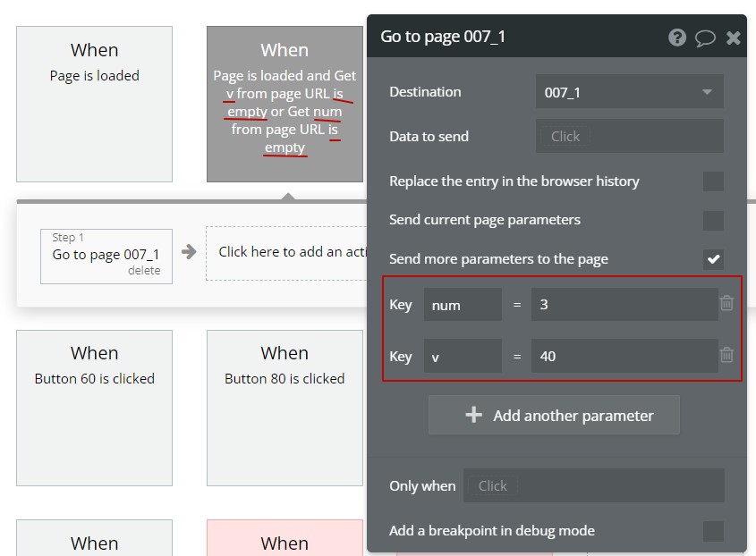This screenshot has height=556, width=756.
Task: Open the comment speech bubble icon
Action: click(x=704, y=38)
